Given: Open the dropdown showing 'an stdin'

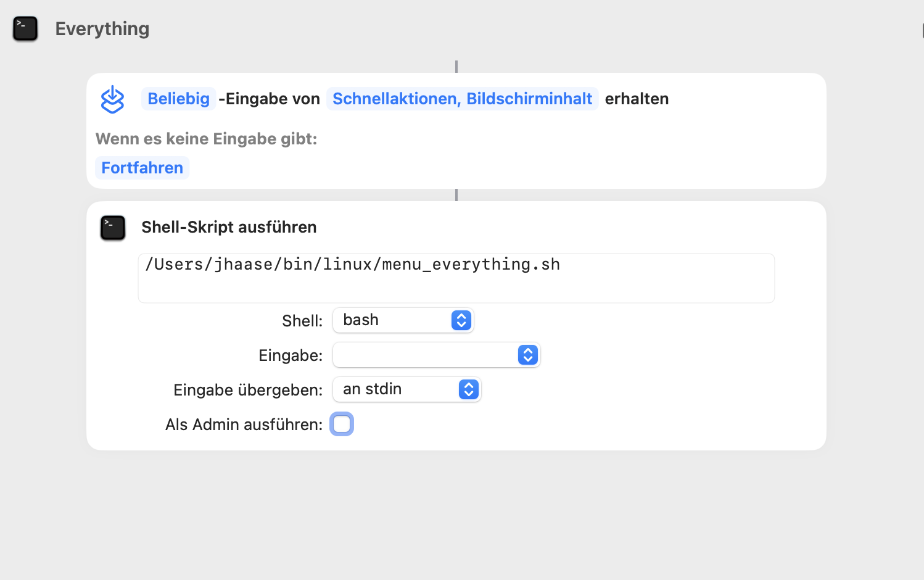Looking at the screenshot, I should click(406, 389).
